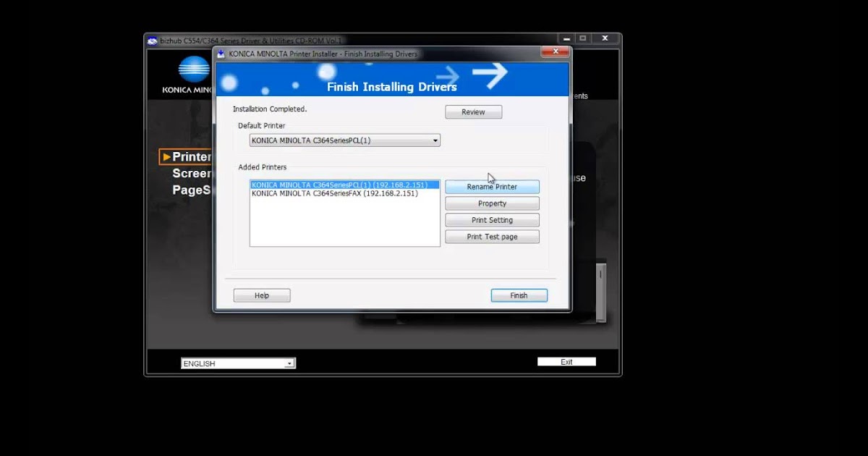Click the KONICA MINOLTA globe logo
Screen dimensions: 868x456
coord(194,69)
